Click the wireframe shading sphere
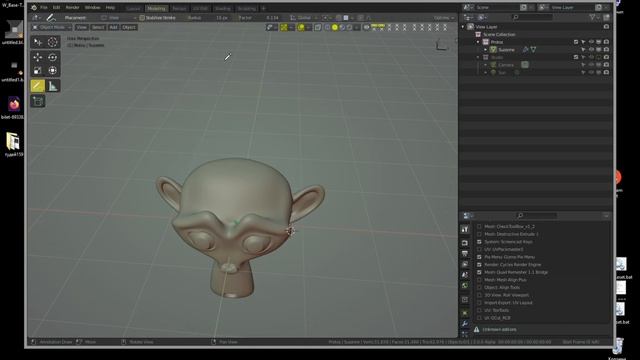Viewport: 640px width, 360px height. pyautogui.click(x=327, y=27)
